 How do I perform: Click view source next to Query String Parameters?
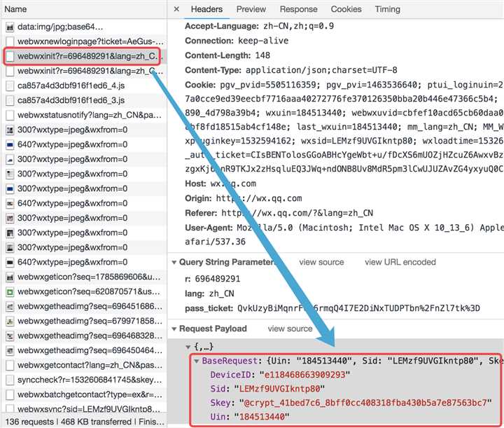pyautogui.click(x=321, y=263)
